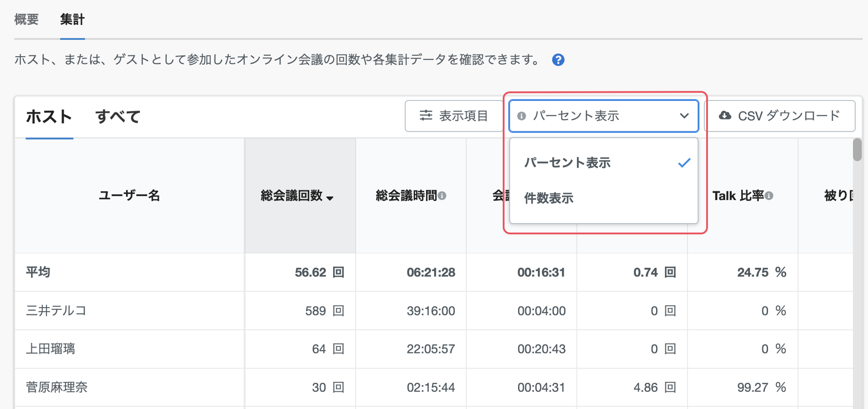Open the 表示項目 column settings
The image size is (868, 409).
[454, 116]
